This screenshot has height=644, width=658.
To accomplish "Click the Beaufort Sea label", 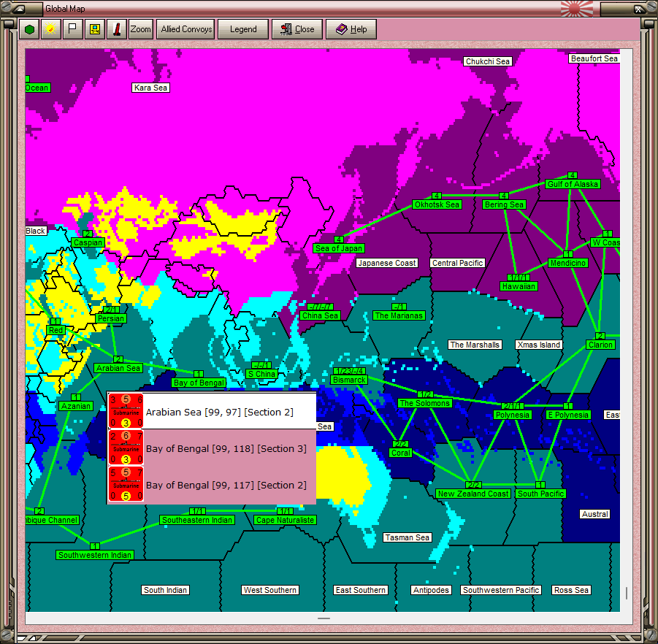I will tap(594, 58).
